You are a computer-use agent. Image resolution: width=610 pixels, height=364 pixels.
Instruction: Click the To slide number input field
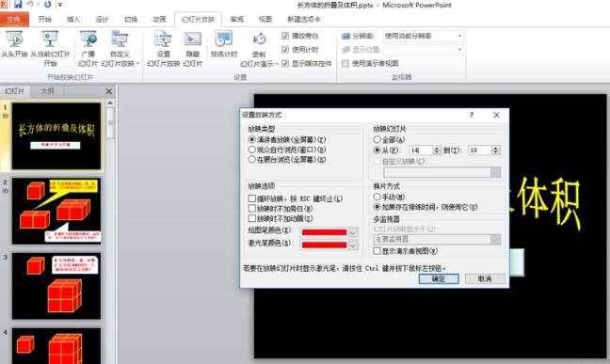[480, 150]
